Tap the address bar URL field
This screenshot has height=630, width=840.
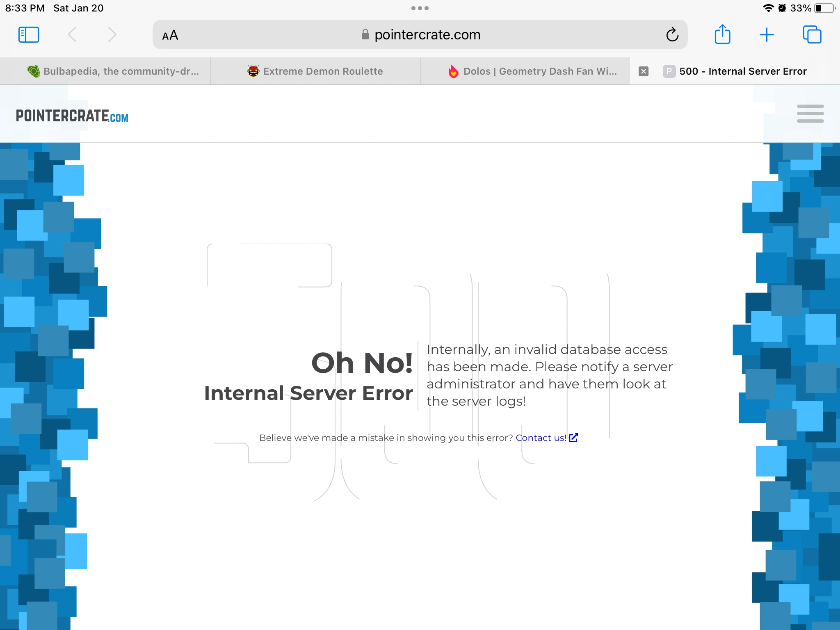tap(427, 34)
